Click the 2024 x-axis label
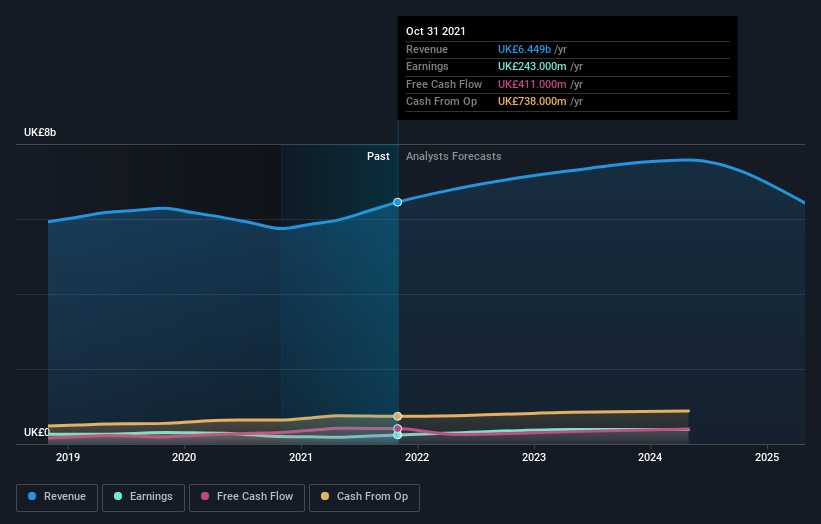This screenshot has height=524, width=821. [650, 458]
